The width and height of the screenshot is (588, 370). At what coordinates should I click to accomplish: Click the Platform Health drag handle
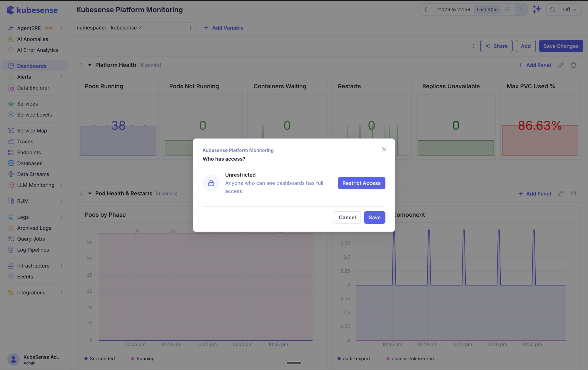click(x=82, y=65)
